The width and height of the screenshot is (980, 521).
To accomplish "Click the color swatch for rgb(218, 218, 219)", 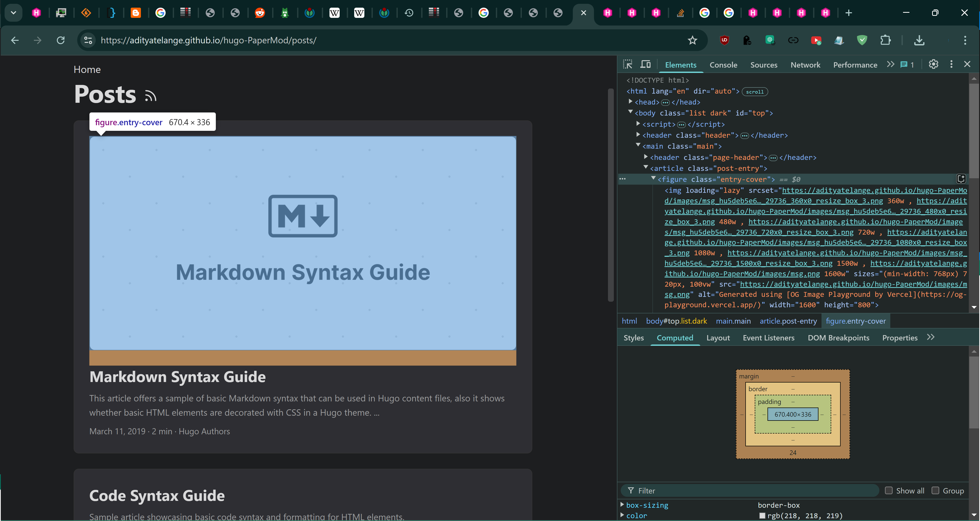I will (x=762, y=516).
